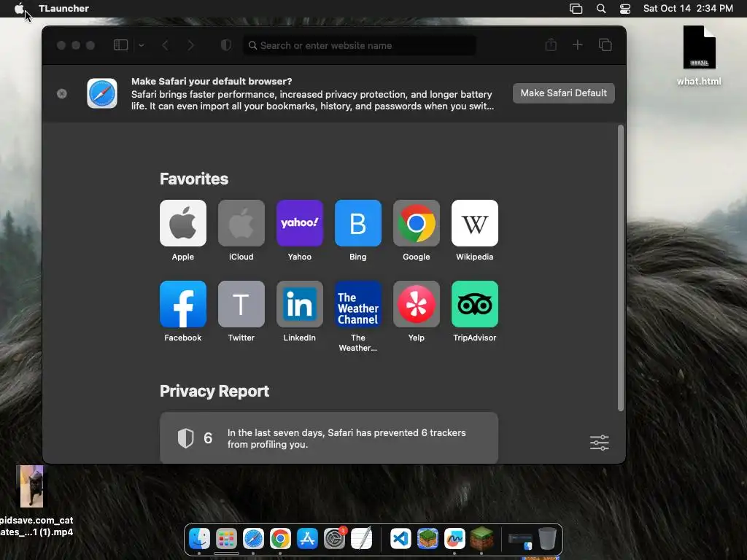The width and height of the screenshot is (747, 560).
Task: Click Make Safari Default button
Action: [564, 93]
